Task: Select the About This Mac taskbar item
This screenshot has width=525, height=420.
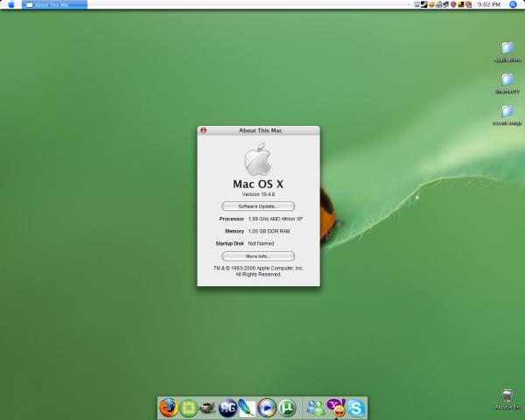Action: pos(54,4)
